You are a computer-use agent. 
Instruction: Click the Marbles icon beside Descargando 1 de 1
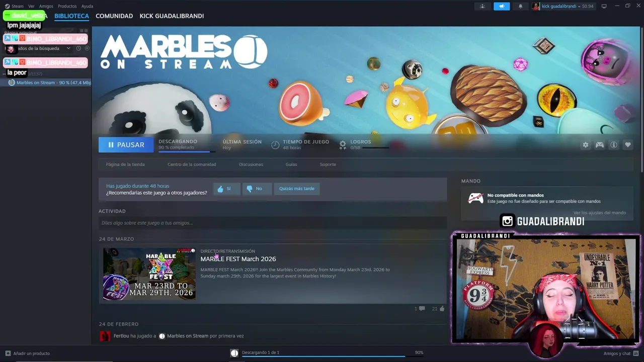234,353
